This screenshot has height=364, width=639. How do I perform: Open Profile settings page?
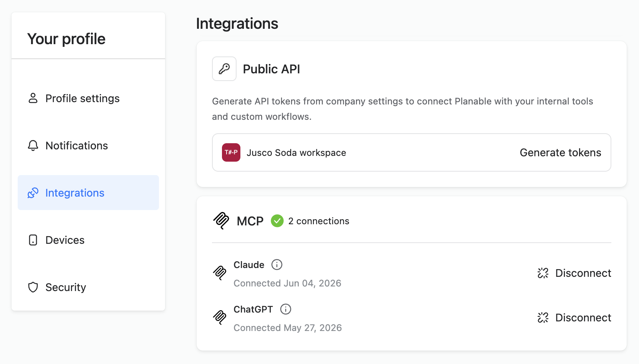point(88,98)
